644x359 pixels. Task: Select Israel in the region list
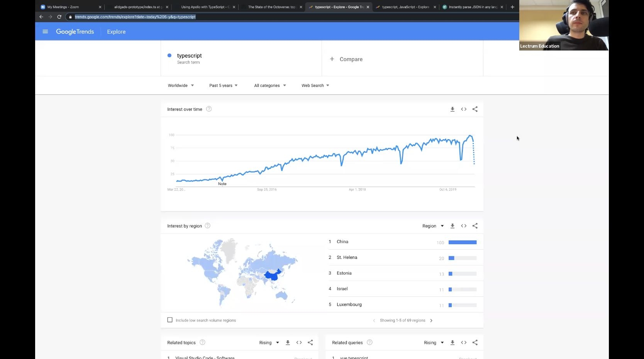pos(342,289)
